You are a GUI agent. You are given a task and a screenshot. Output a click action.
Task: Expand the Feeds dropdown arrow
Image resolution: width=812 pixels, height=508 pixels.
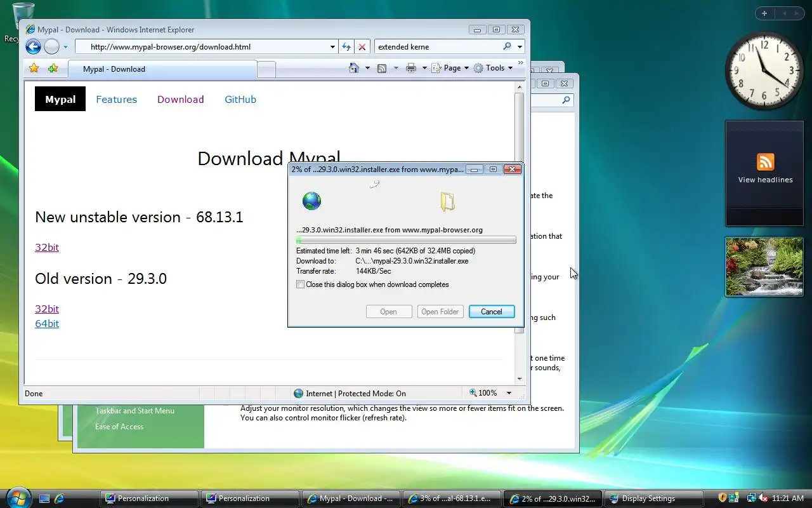coord(396,68)
